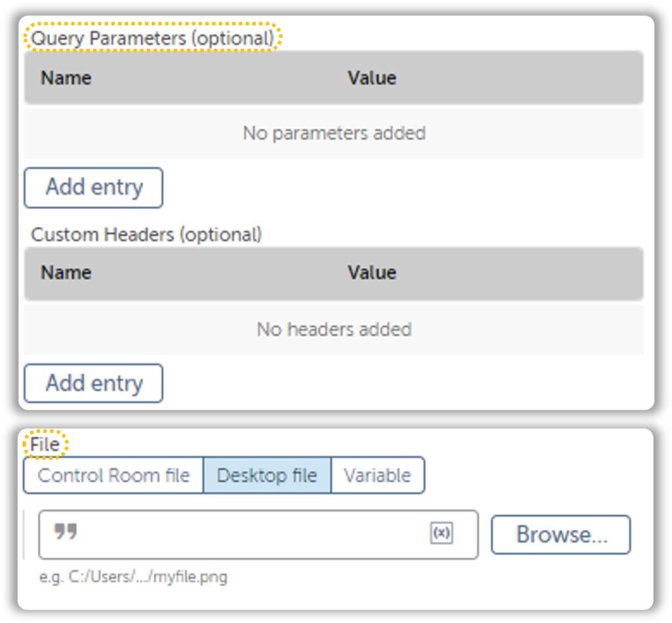Click the 'No headers added' empty row
672x623 pixels.
[334, 330]
